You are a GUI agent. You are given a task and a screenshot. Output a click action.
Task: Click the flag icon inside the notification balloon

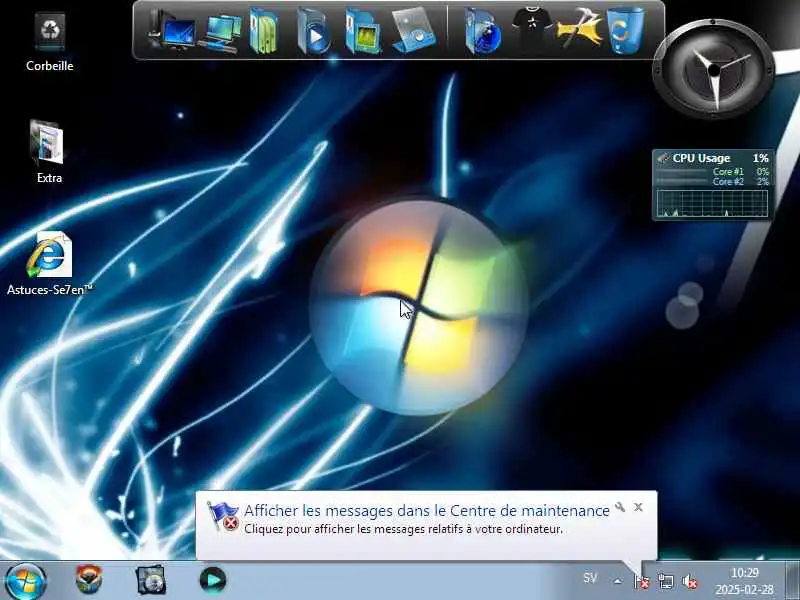pyautogui.click(x=222, y=515)
